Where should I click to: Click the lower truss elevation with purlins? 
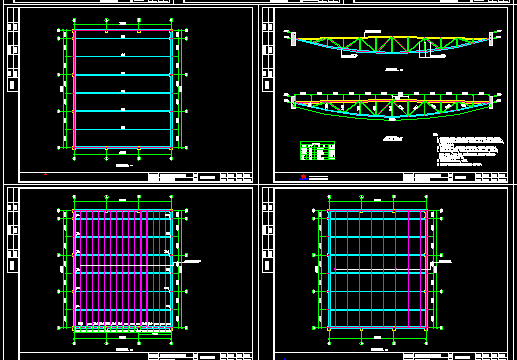tap(393, 106)
